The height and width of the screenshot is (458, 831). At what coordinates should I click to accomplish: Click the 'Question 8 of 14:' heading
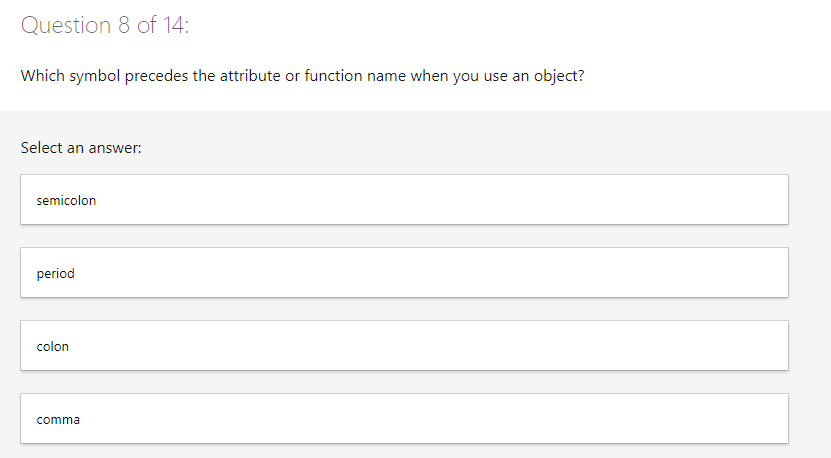(x=105, y=26)
